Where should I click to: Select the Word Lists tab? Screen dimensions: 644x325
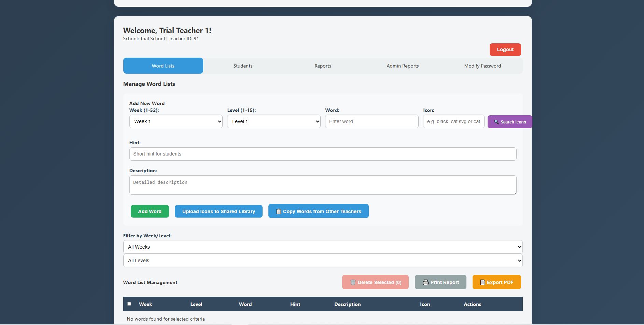tap(163, 66)
